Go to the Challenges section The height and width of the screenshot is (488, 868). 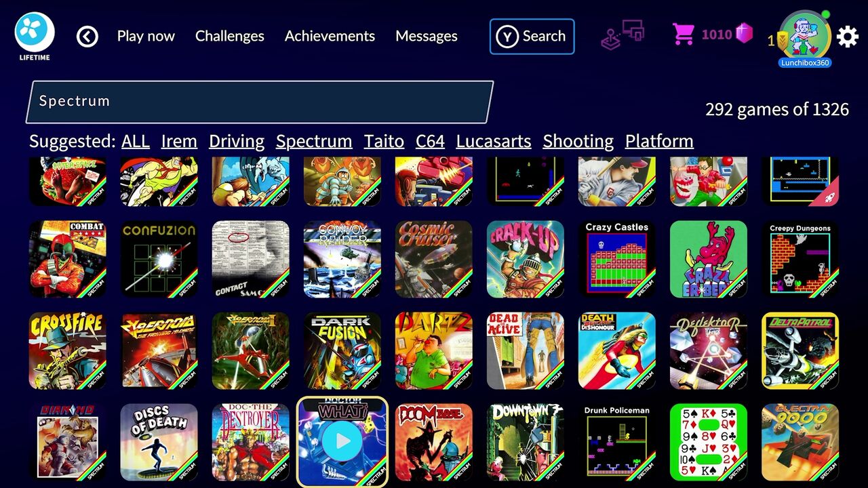pos(230,36)
